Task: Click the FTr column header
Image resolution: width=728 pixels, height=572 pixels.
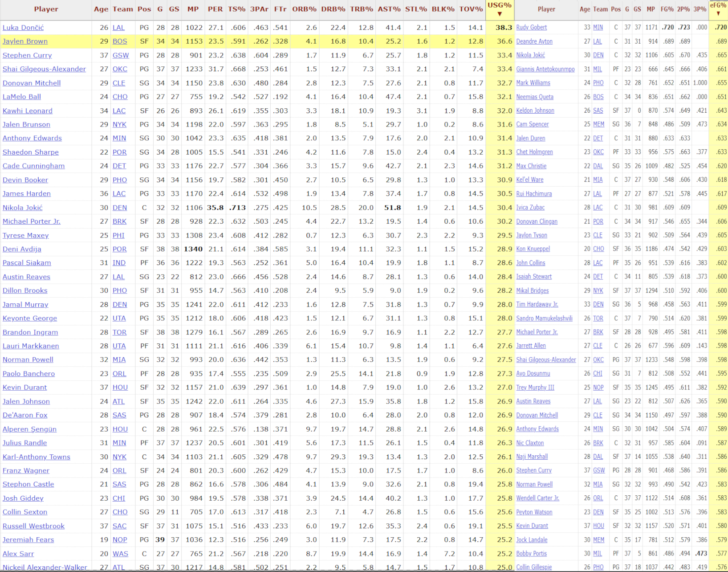Action: pyautogui.click(x=280, y=9)
